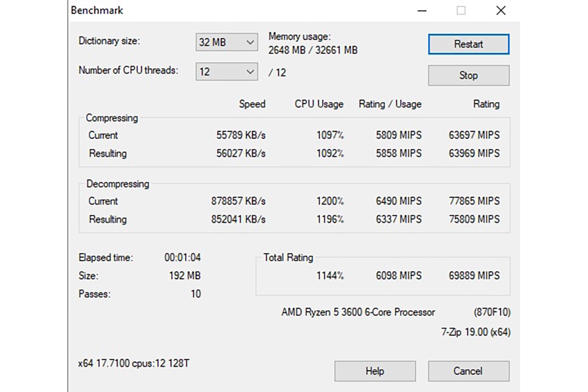
Task: Click the 7-Zip 19.00 (x64) version text
Action: tap(476, 332)
